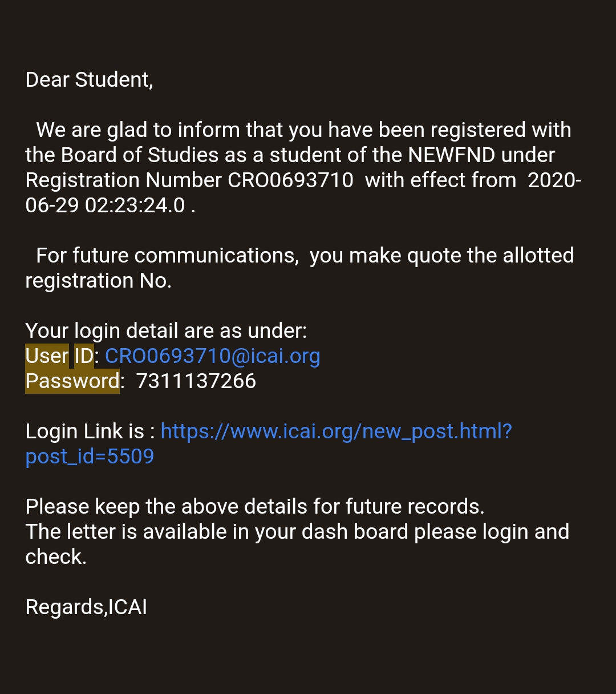Click the timestamp "02:23:24.0"
This screenshot has height=694, width=616.
point(135,205)
